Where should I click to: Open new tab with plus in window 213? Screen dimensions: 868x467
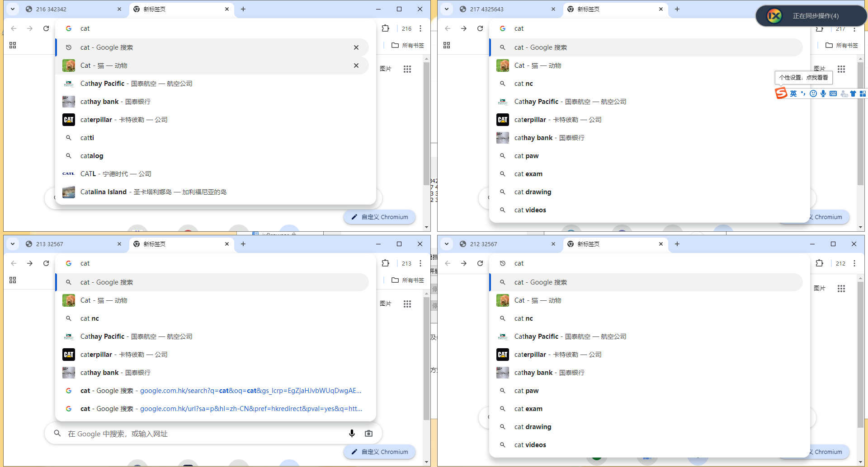(243, 244)
